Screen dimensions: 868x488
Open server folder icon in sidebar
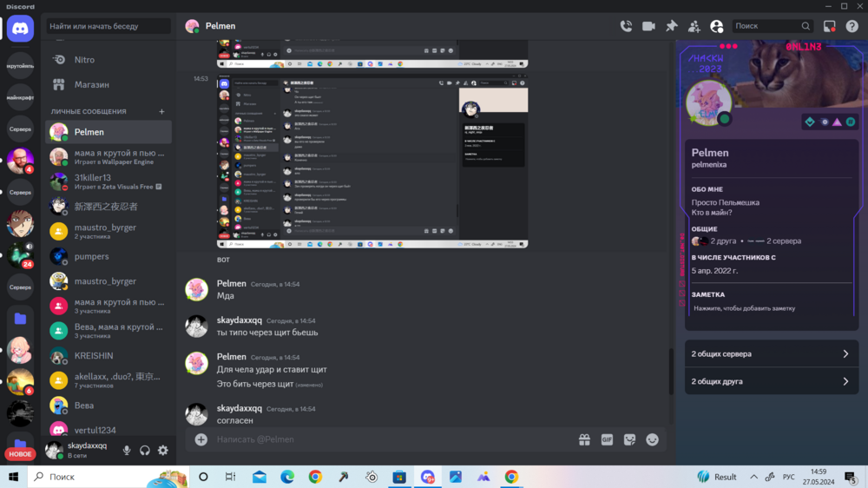[x=21, y=319]
